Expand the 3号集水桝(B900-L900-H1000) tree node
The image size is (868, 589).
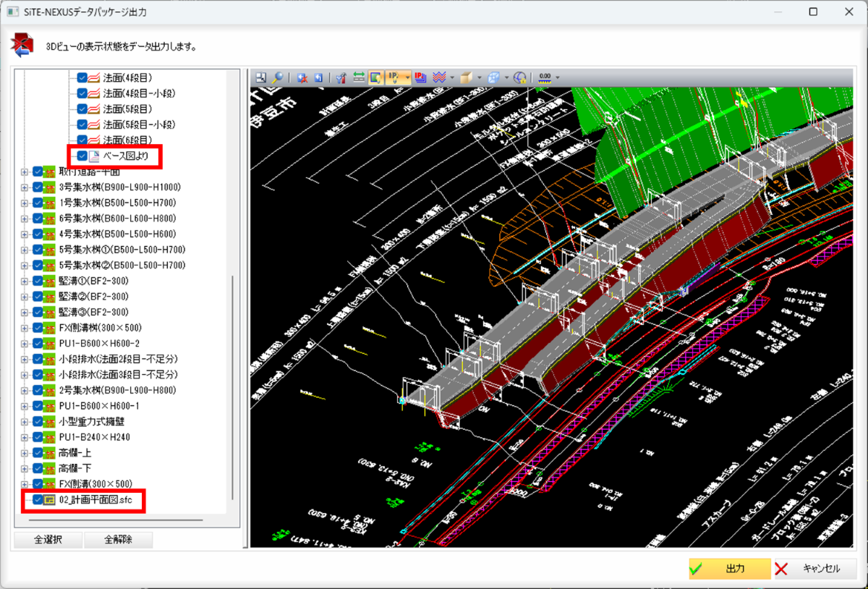coord(25,187)
